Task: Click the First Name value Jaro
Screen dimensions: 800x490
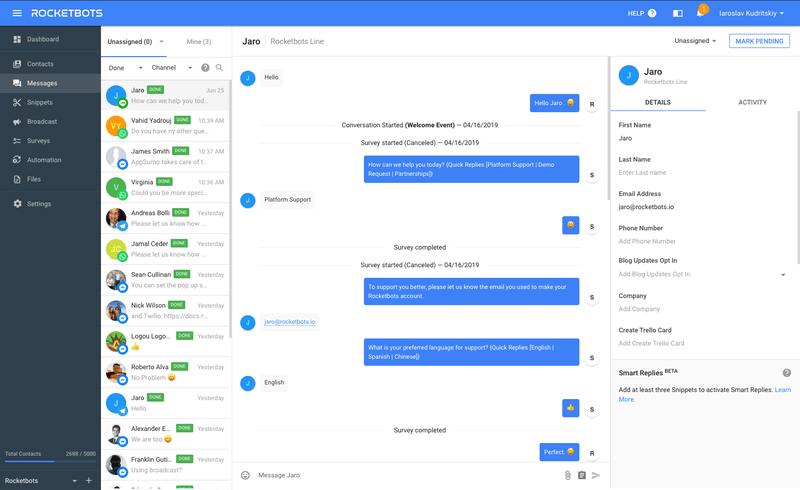Action: [x=626, y=138]
